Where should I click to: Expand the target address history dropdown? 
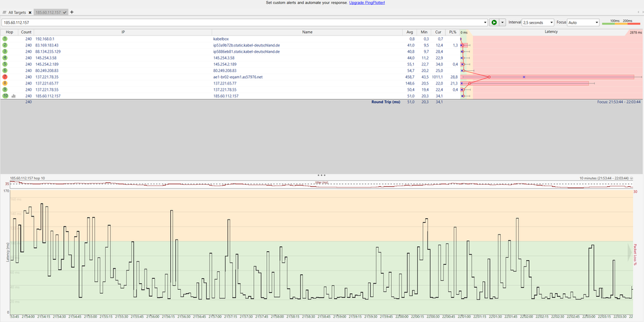click(485, 23)
